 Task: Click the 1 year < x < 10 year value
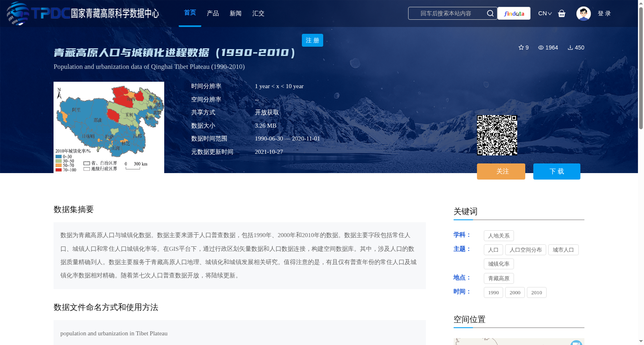point(279,86)
